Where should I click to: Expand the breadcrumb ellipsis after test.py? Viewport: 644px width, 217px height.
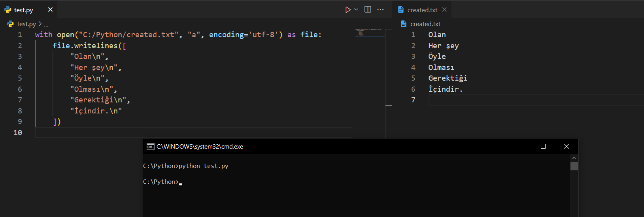click(46, 25)
